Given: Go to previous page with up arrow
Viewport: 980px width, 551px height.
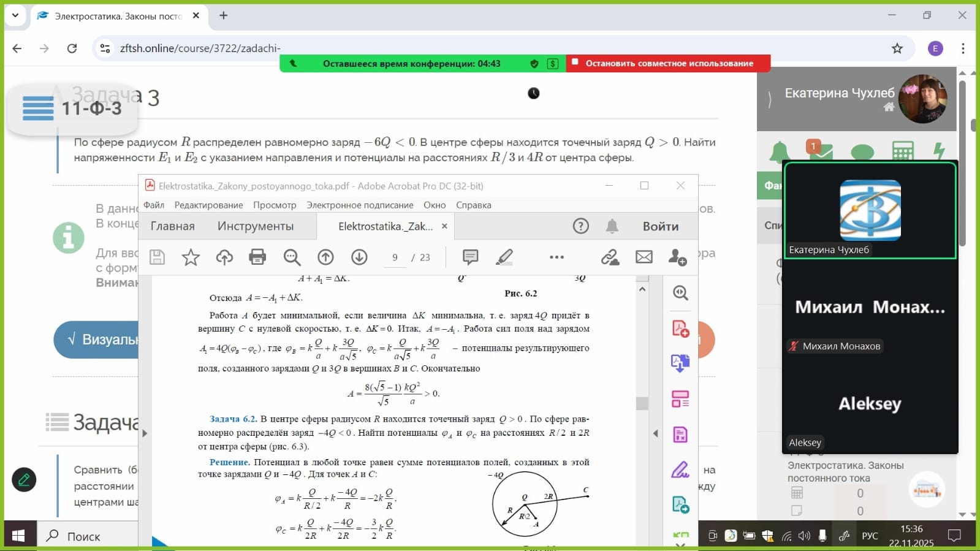Looking at the screenshot, I should coord(325,257).
